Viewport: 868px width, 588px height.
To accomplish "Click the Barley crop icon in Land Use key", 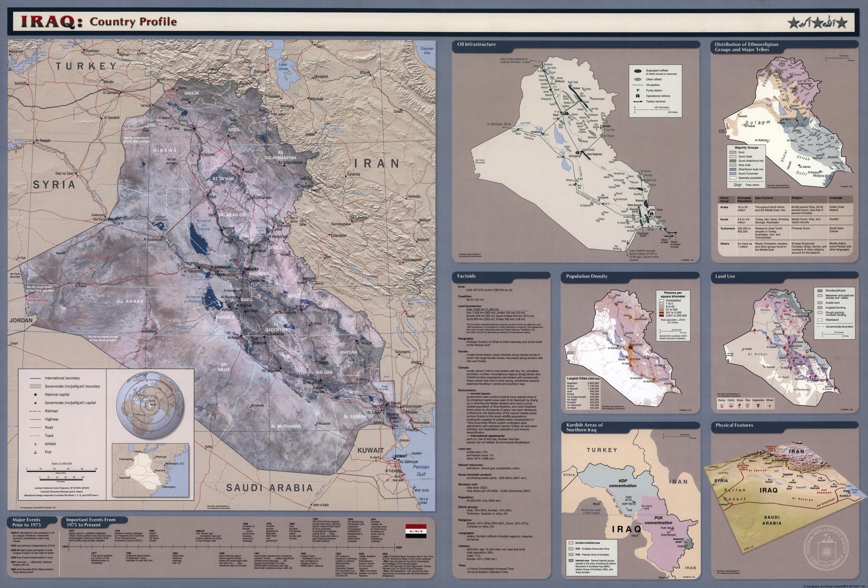I will pos(722,406).
